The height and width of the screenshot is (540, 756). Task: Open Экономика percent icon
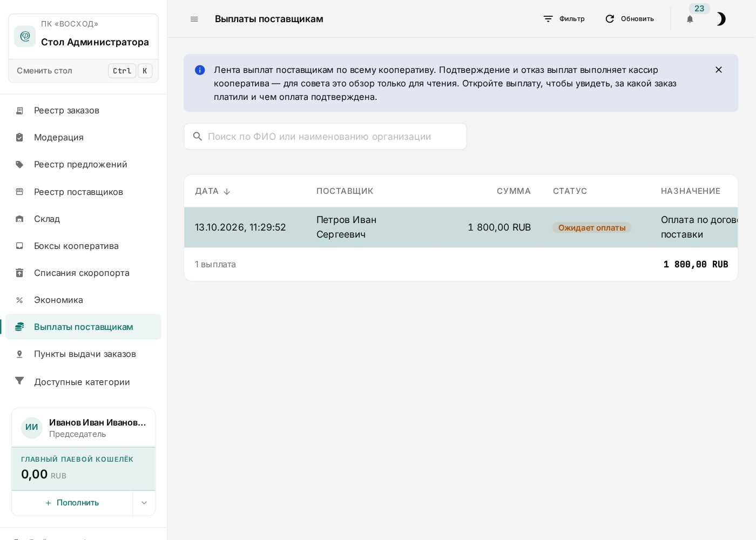point(19,300)
